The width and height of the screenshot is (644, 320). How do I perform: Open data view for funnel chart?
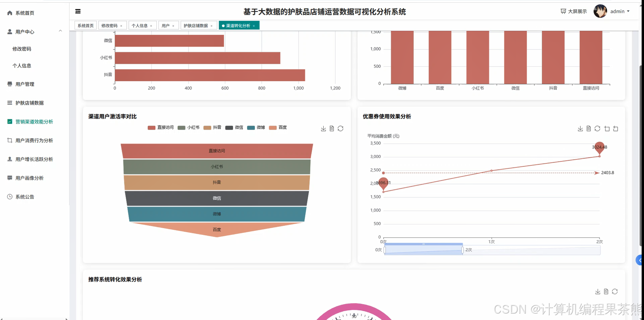[332, 129]
